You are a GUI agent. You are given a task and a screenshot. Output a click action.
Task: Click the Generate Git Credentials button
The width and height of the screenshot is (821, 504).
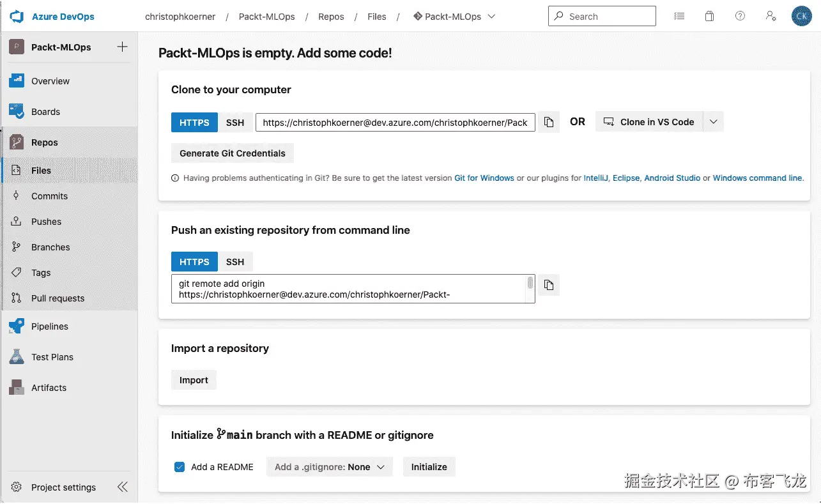[233, 153]
